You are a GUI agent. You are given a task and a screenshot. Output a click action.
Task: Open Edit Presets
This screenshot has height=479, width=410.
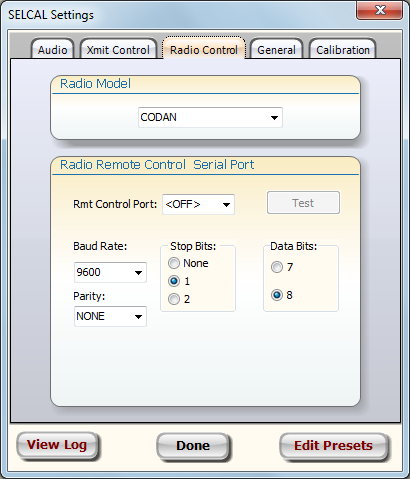(333, 446)
